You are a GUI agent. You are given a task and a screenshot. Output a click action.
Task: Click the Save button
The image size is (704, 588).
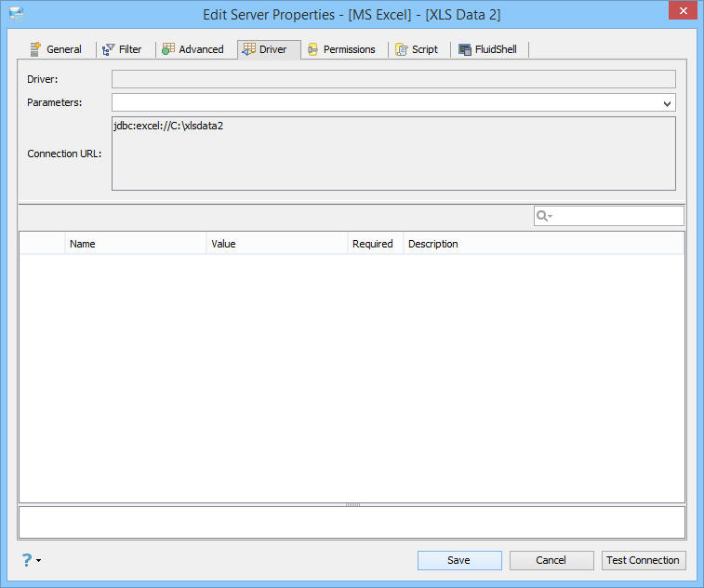459,560
